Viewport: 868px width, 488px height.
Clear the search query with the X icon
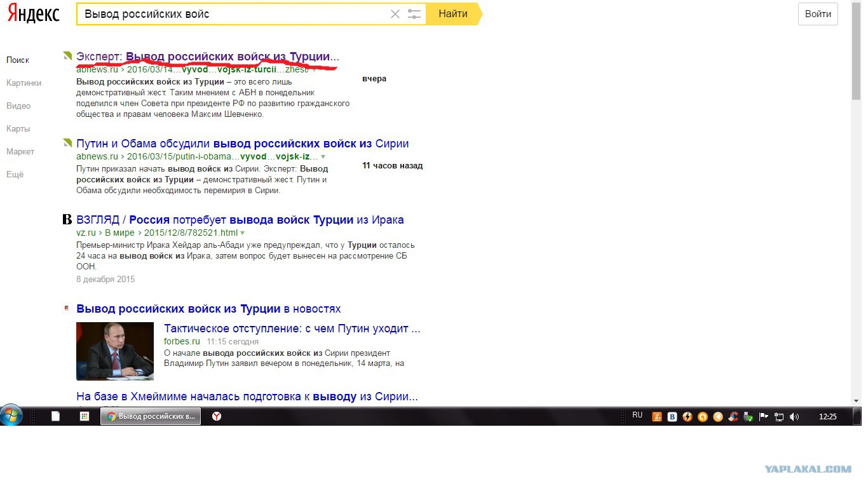click(395, 14)
